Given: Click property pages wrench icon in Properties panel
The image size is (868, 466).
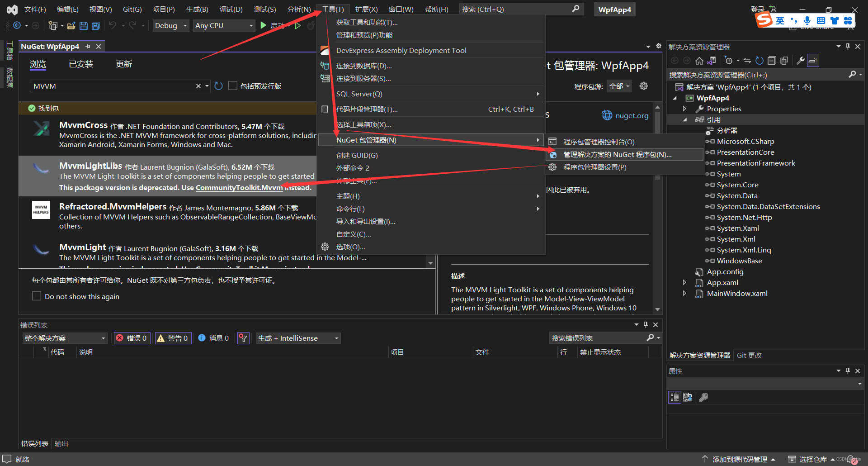Looking at the screenshot, I should click(703, 397).
